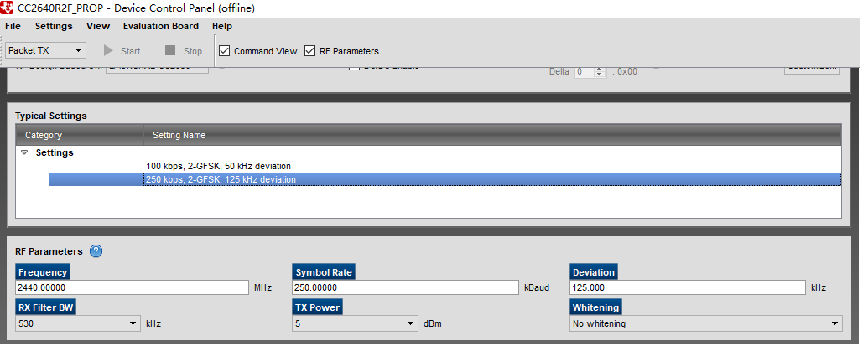Open the Settings menu
Viewport: 868px width, 346px height.
click(x=54, y=26)
